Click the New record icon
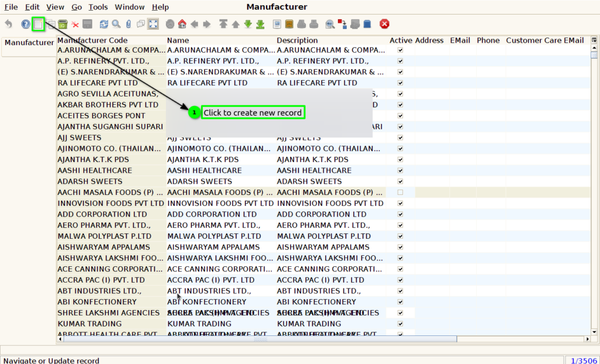600x364 pixels. (x=38, y=24)
